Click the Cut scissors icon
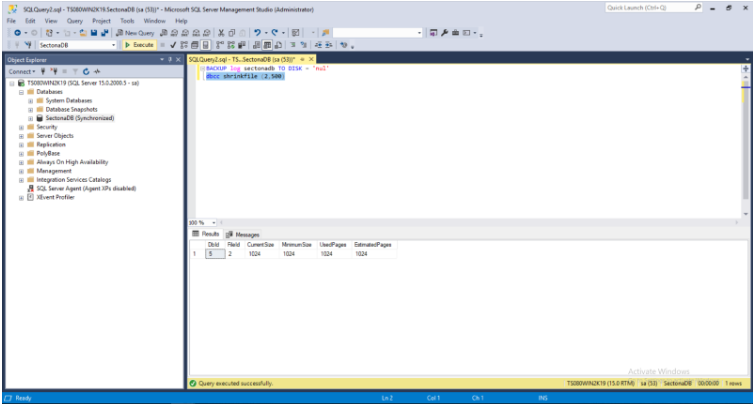 click(219, 33)
